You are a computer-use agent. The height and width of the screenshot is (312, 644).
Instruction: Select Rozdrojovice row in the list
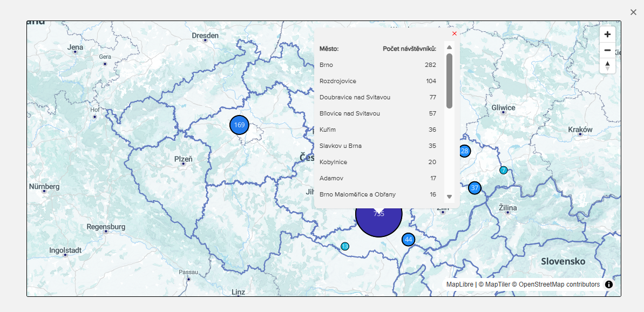tap(377, 81)
